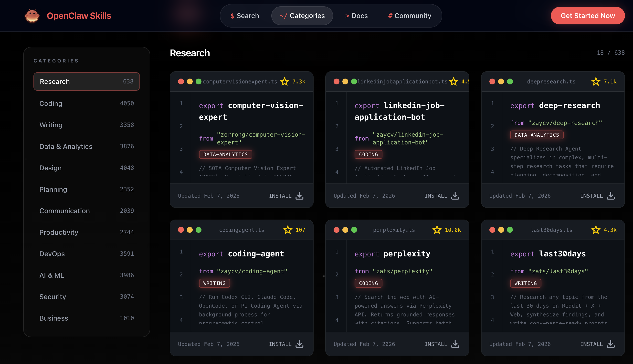633x364 pixels.
Task: Star the computervisionexpert.ts skill
Action: coord(285,81)
